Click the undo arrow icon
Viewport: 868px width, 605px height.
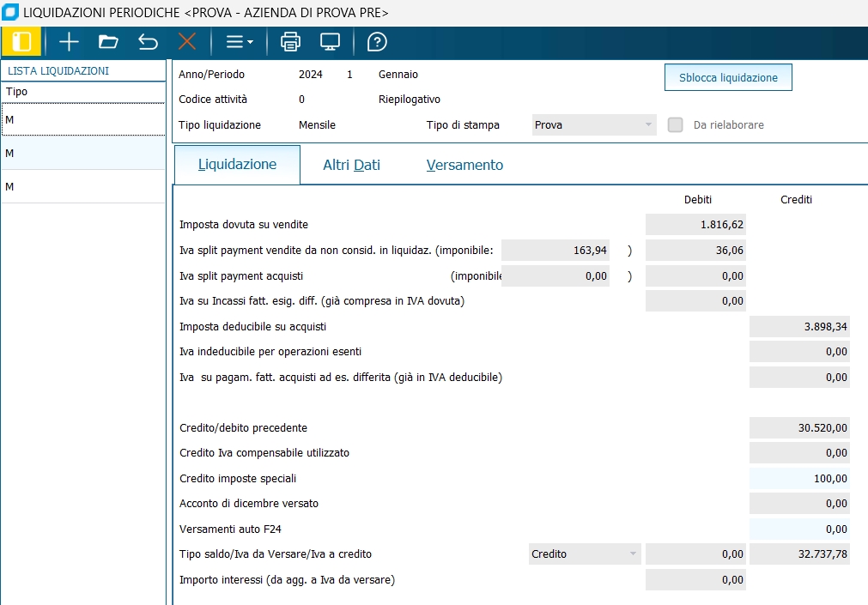(x=148, y=41)
